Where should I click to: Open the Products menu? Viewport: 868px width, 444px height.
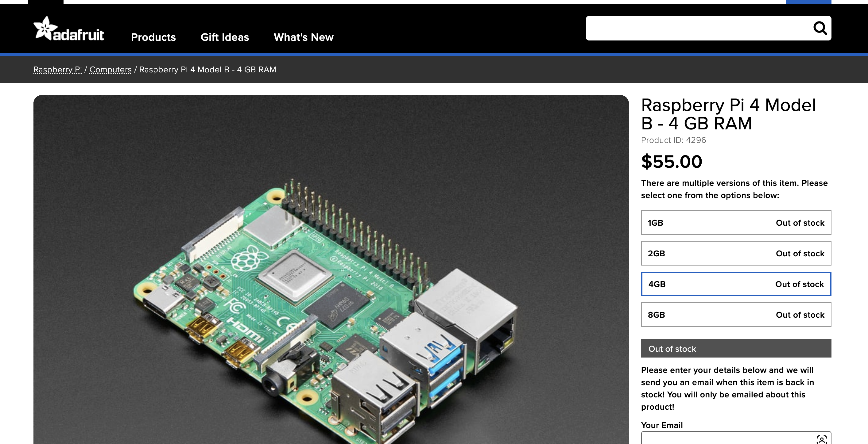click(153, 37)
